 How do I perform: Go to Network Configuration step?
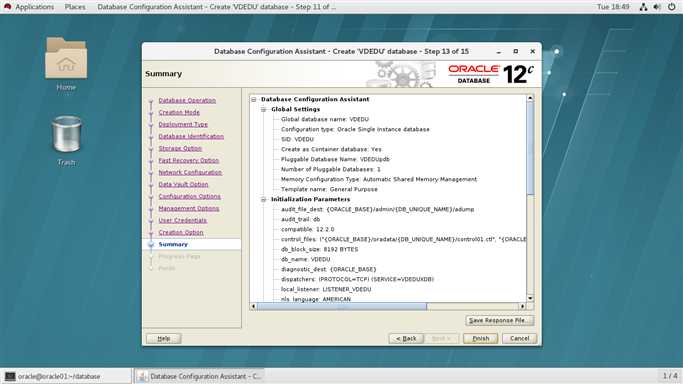pyautogui.click(x=190, y=172)
